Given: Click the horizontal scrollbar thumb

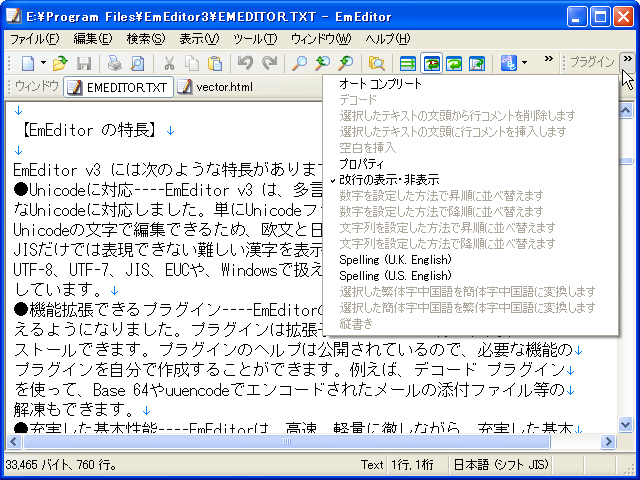Looking at the screenshot, I should tap(287, 441).
